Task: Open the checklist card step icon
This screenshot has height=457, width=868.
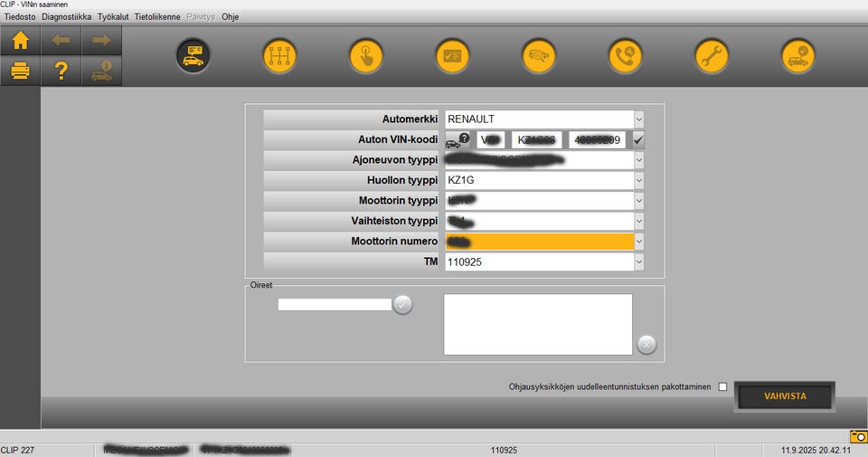Action: click(x=452, y=56)
